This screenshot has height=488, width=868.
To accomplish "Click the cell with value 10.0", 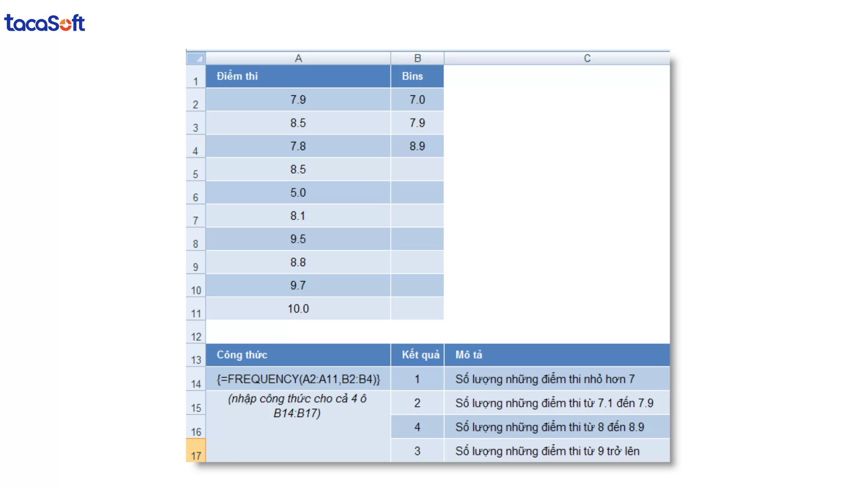I will click(298, 309).
